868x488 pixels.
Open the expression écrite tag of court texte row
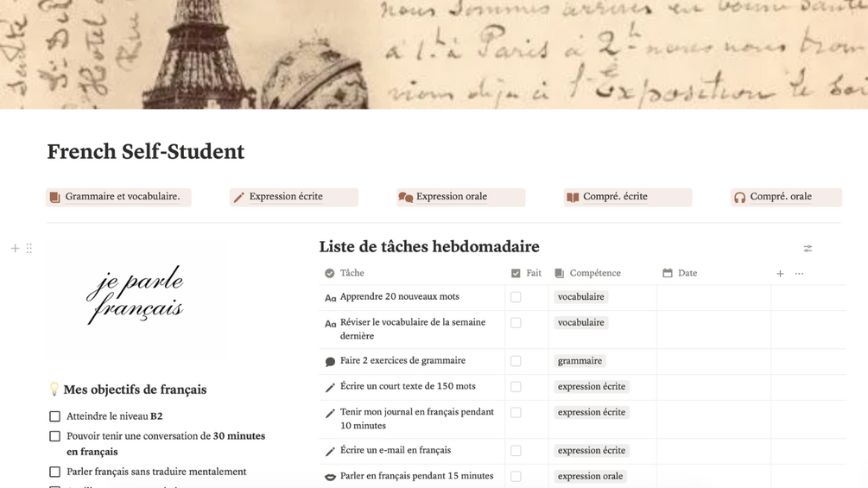pos(592,387)
